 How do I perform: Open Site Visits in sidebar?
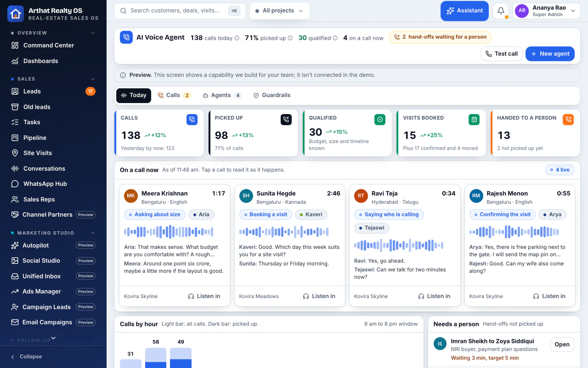pos(53,153)
